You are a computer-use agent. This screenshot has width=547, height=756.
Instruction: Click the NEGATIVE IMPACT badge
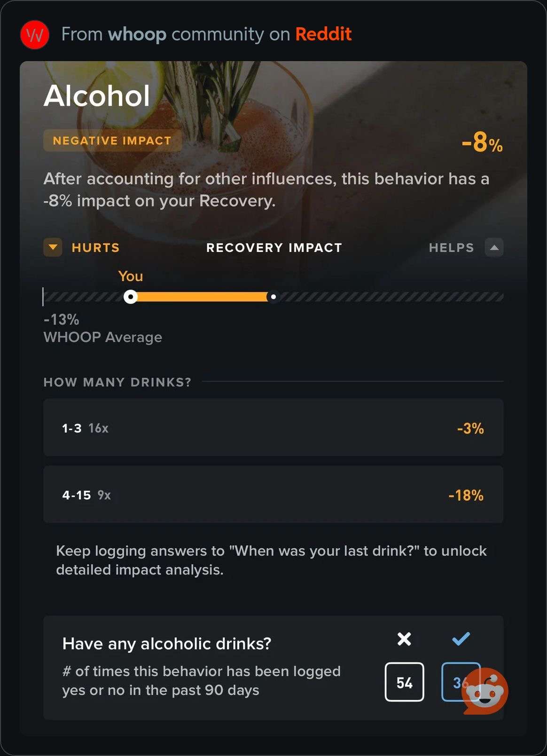(x=112, y=141)
